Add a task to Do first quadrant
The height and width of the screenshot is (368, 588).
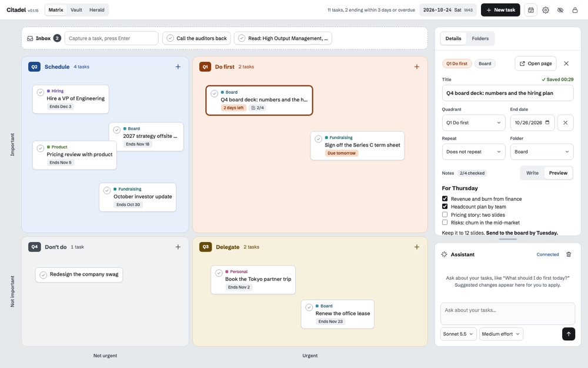[417, 67]
